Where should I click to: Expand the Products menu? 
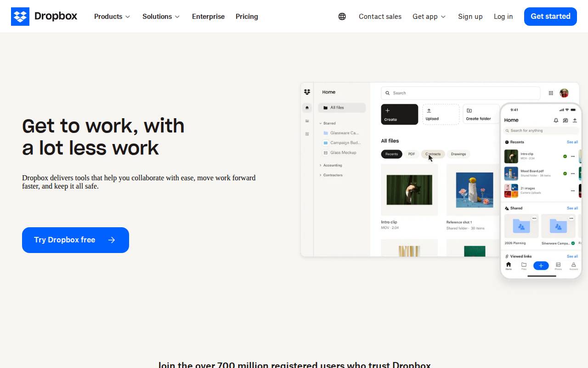click(112, 17)
